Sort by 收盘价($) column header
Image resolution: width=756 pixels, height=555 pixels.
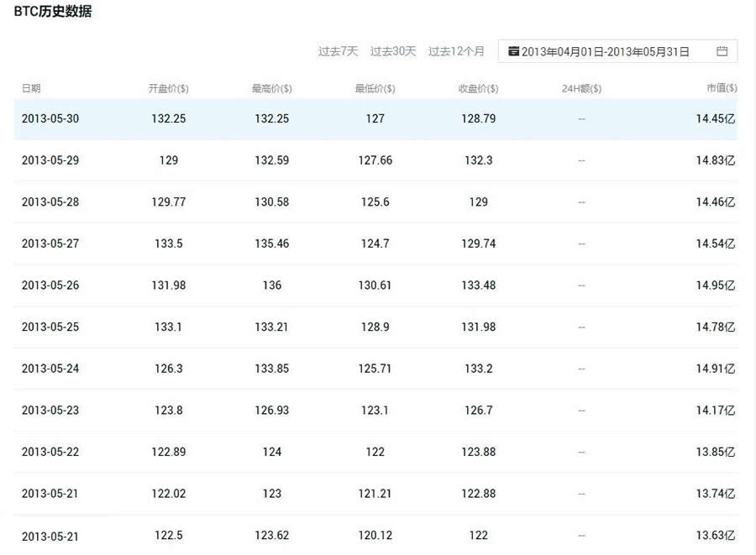[478, 88]
